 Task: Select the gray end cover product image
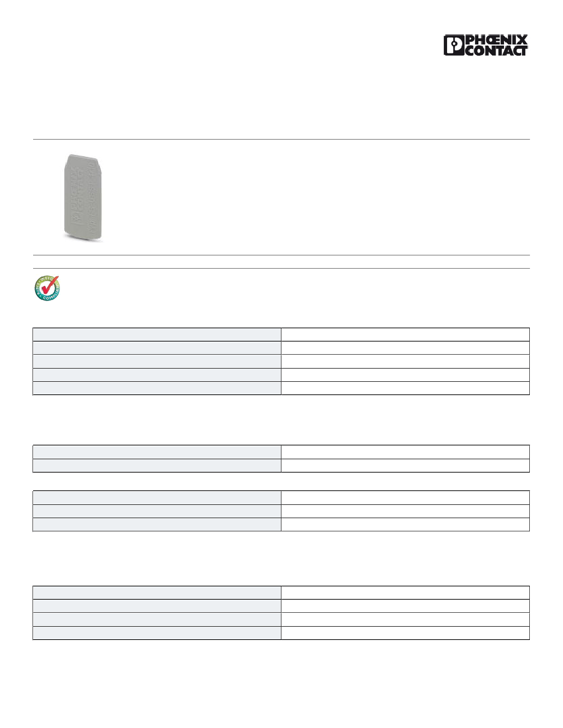click(83, 197)
